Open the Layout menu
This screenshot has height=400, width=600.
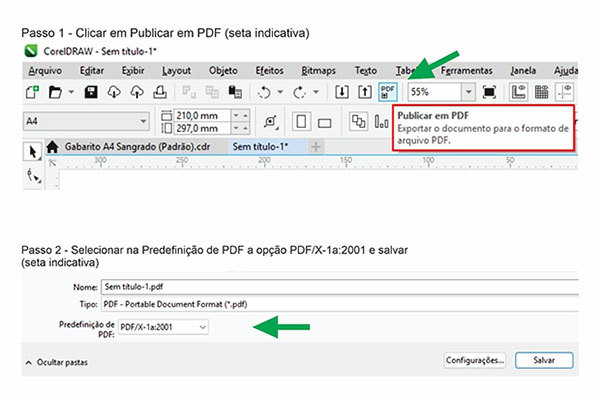tap(176, 71)
